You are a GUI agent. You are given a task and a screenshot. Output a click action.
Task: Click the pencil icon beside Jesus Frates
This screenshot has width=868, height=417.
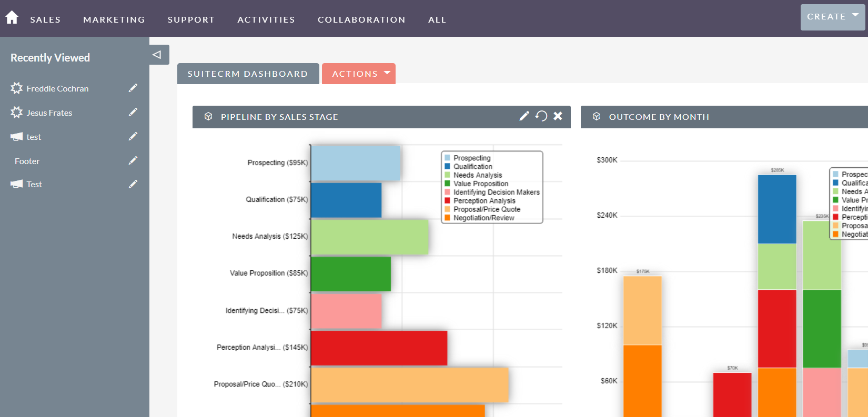point(133,112)
